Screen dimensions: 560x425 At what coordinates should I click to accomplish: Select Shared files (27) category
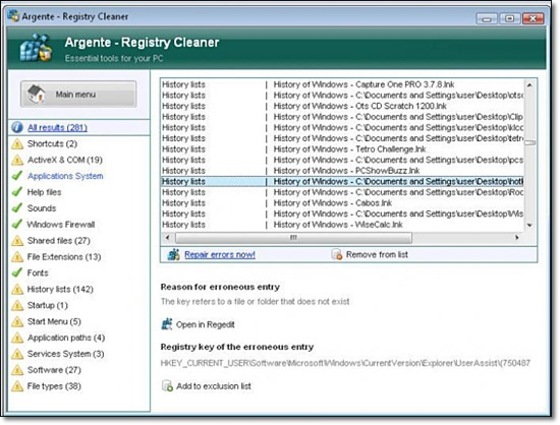coord(59,241)
